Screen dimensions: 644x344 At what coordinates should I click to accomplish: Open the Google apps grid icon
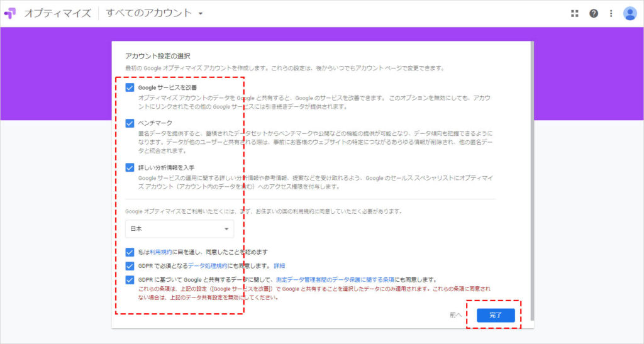[x=574, y=13]
